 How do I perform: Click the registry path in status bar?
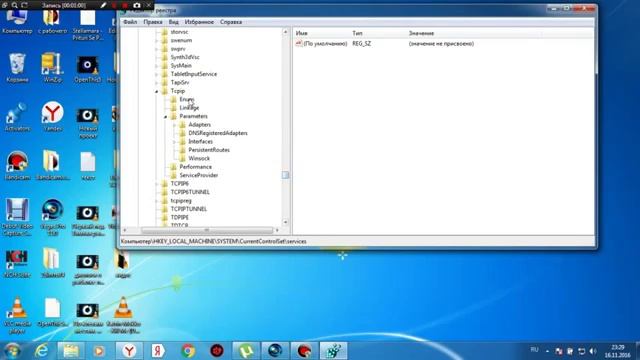click(213, 241)
